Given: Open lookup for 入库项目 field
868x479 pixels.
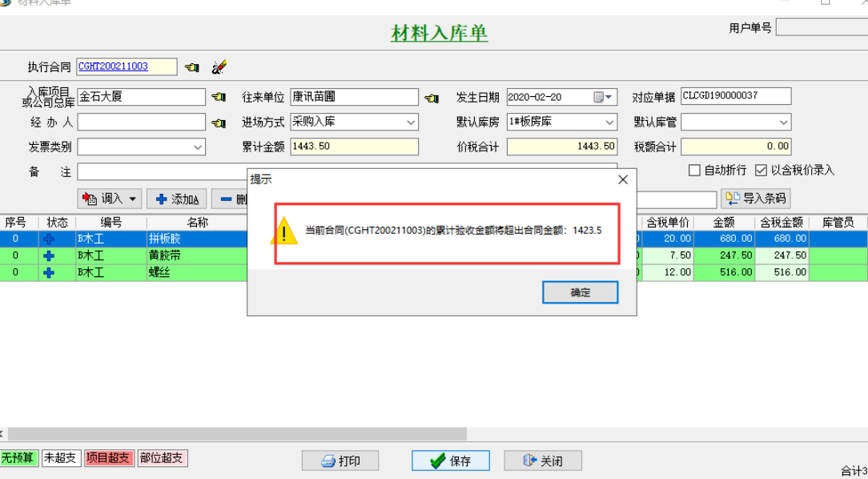Looking at the screenshot, I should [219, 98].
